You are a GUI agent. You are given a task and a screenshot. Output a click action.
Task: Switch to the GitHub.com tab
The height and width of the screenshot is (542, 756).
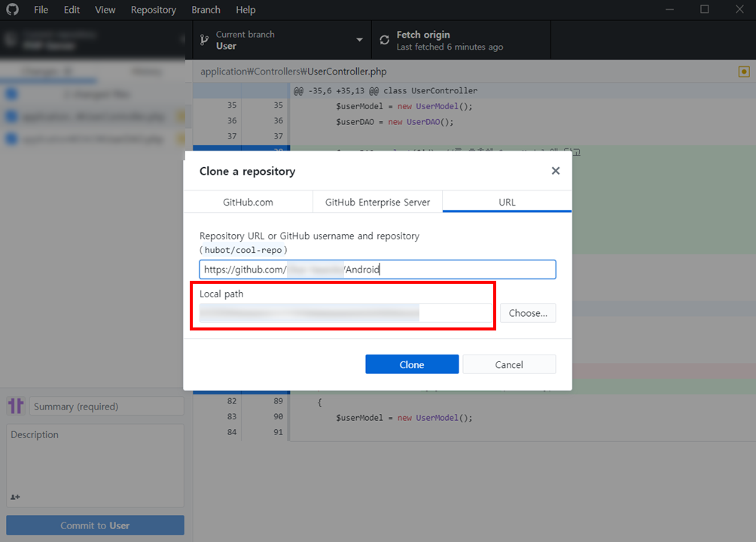pyautogui.click(x=248, y=202)
